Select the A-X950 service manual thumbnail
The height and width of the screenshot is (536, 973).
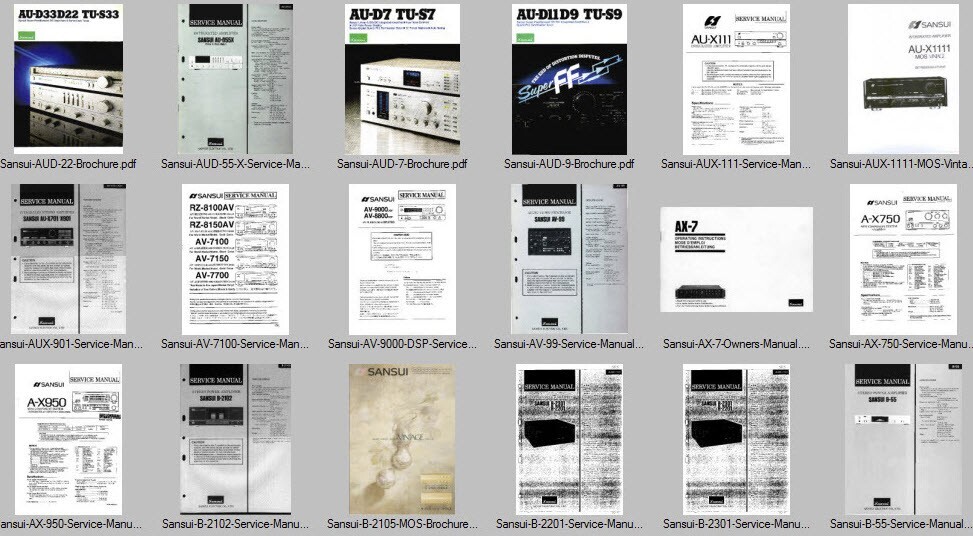[x=68, y=439]
